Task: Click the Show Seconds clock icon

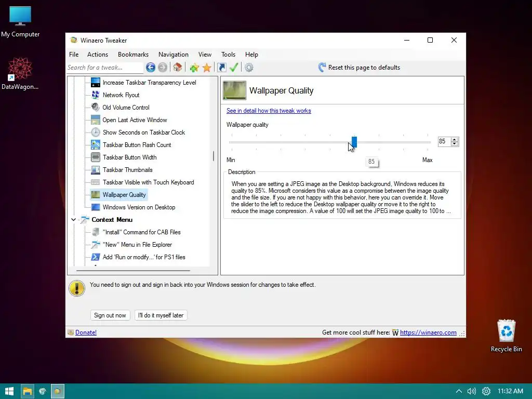Action: 96,132
